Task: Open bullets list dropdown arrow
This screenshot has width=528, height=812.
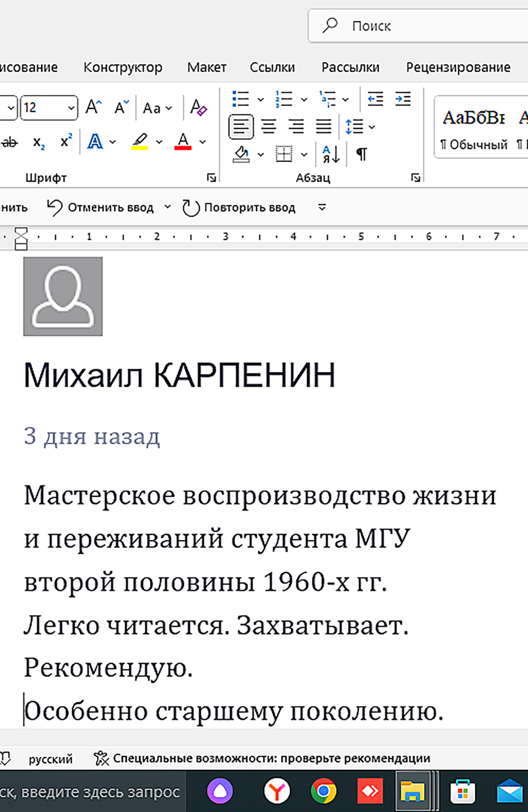Action: point(260,99)
